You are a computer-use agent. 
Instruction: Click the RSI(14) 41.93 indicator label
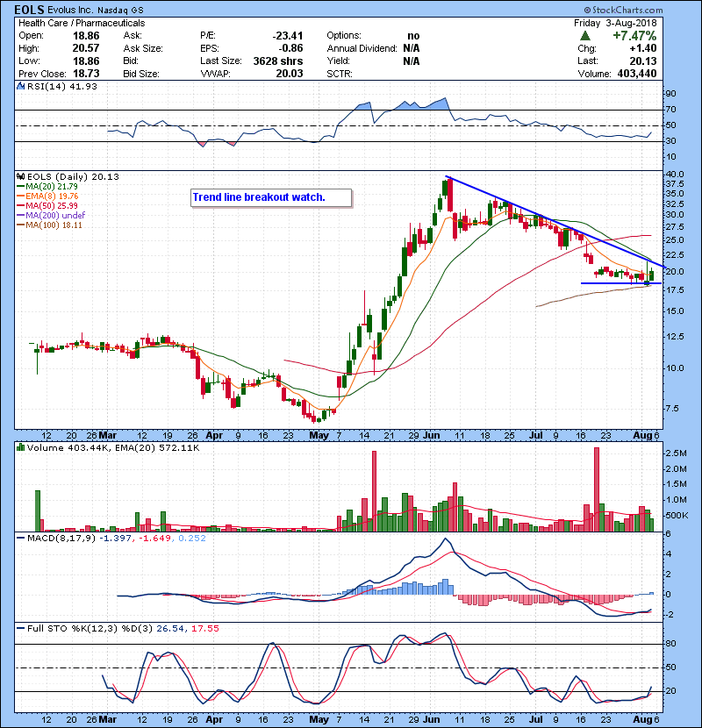coord(61,86)
